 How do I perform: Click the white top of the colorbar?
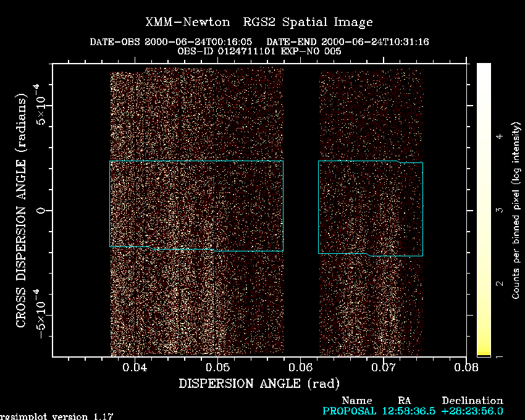click(x=484, y=69)
